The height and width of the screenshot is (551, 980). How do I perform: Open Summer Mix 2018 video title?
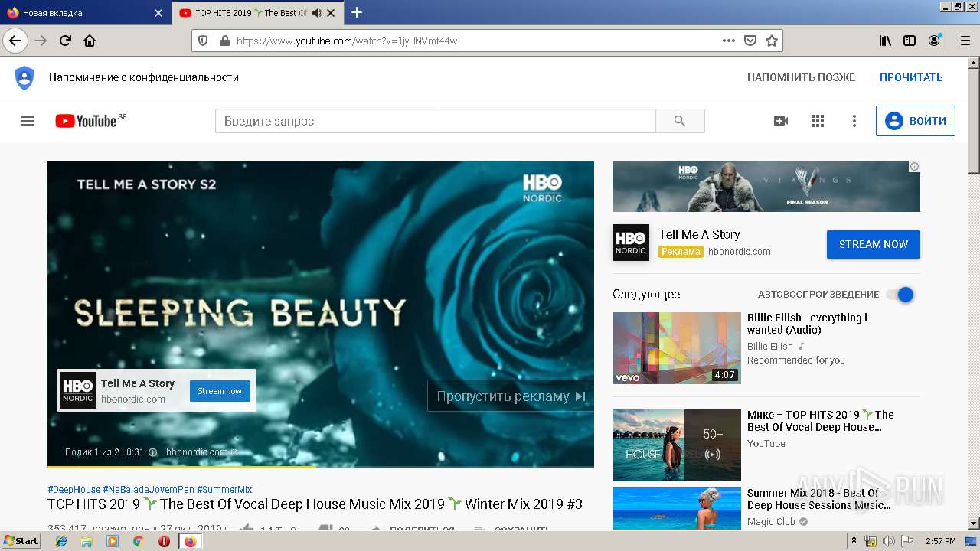(818, 499)
